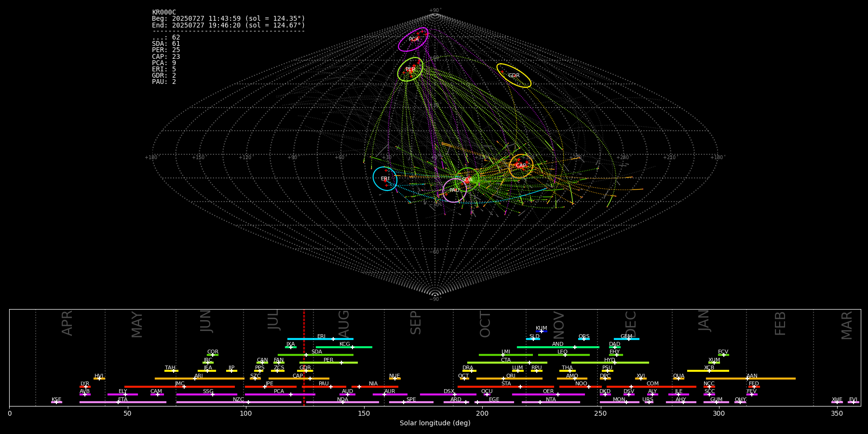Click the PAU radiant label on sky map
The height and width of the screenshot is (434, 868).
click(454, 190)
